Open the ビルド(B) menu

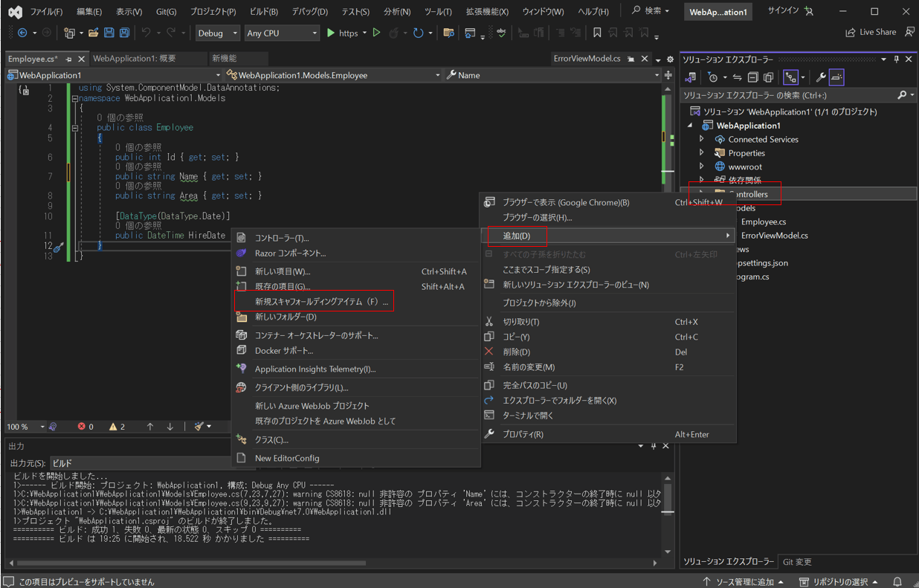click(264, 12)
